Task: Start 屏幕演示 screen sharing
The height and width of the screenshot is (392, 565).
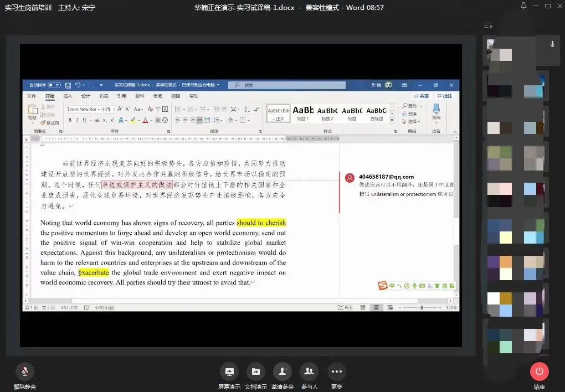Action: point(229,372)
